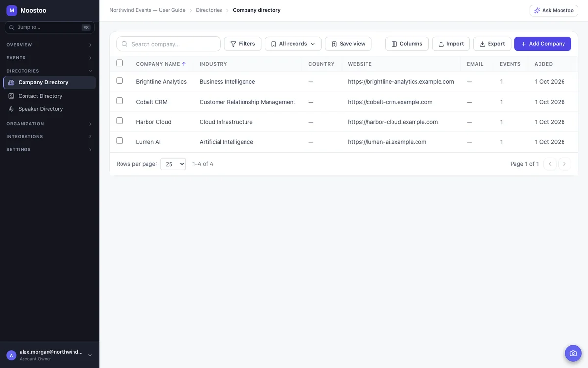The height and width of the screenshot is (368, 588).
Task: Click the search magnifier in Jump to
Action: (12, 27)
